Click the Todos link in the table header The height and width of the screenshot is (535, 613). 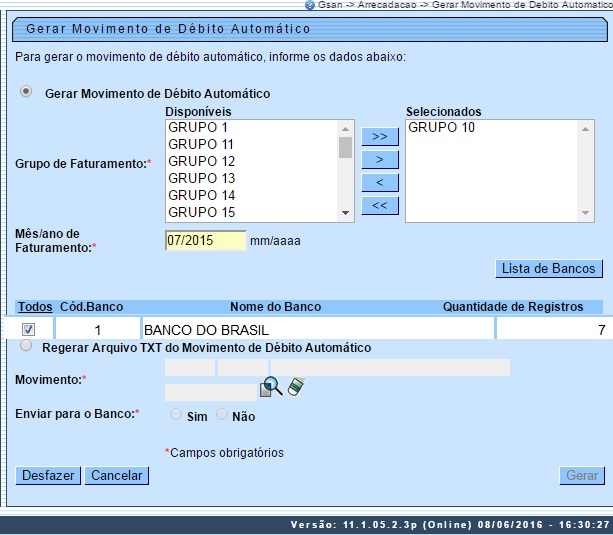point(34,307)
